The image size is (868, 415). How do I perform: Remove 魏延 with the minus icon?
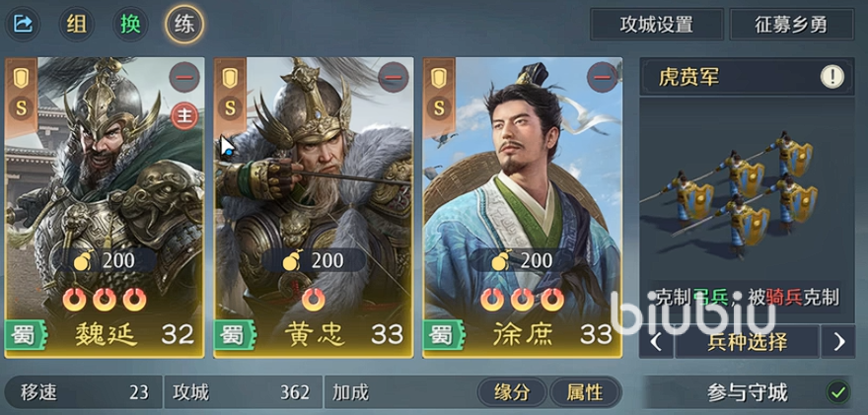(x=184, y=78)
